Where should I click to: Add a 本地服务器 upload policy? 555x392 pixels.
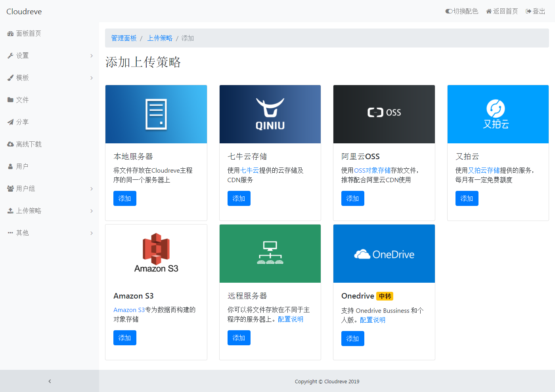pyautogui.click(x=125, y=198)
